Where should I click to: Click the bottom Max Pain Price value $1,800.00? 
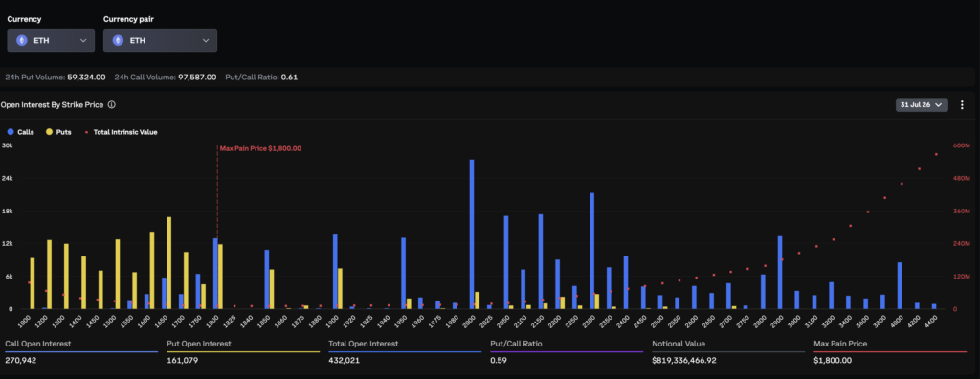pyautogui.click(x=833, y=360)
